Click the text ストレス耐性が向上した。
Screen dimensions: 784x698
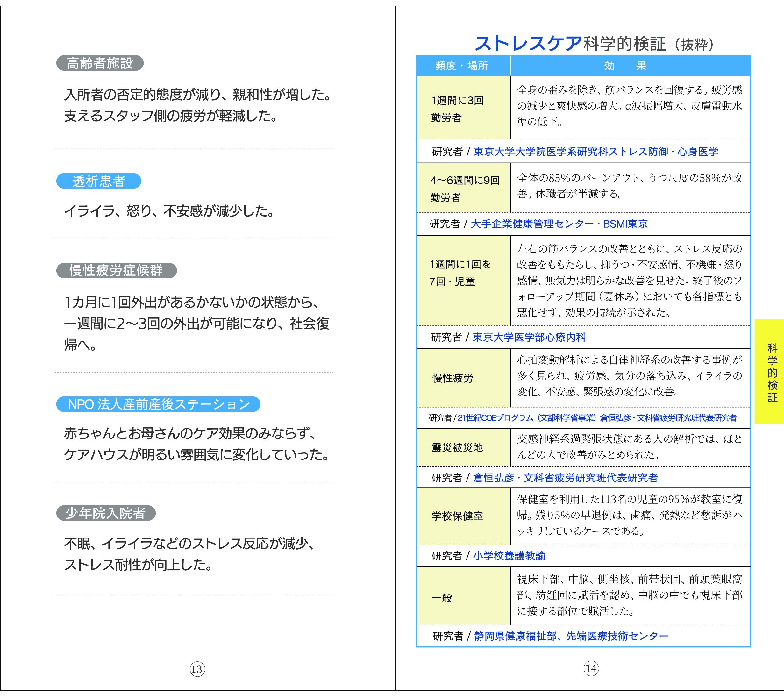[139, 565]
